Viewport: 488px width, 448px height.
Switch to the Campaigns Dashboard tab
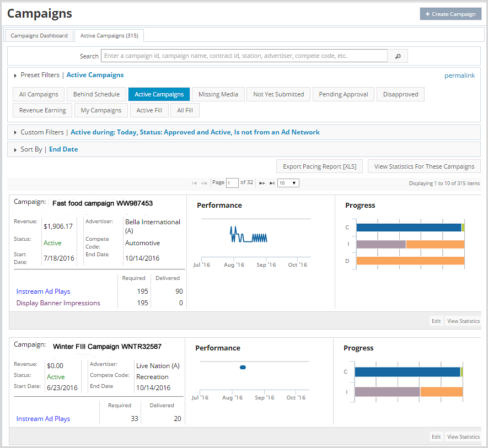coord(39,35)
